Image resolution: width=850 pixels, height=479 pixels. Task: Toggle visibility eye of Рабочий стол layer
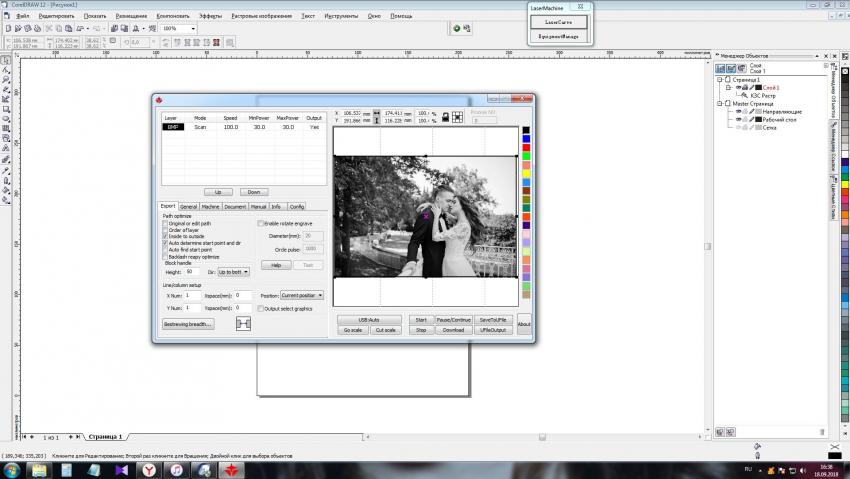pyautogui.click(x=739, y=119)
